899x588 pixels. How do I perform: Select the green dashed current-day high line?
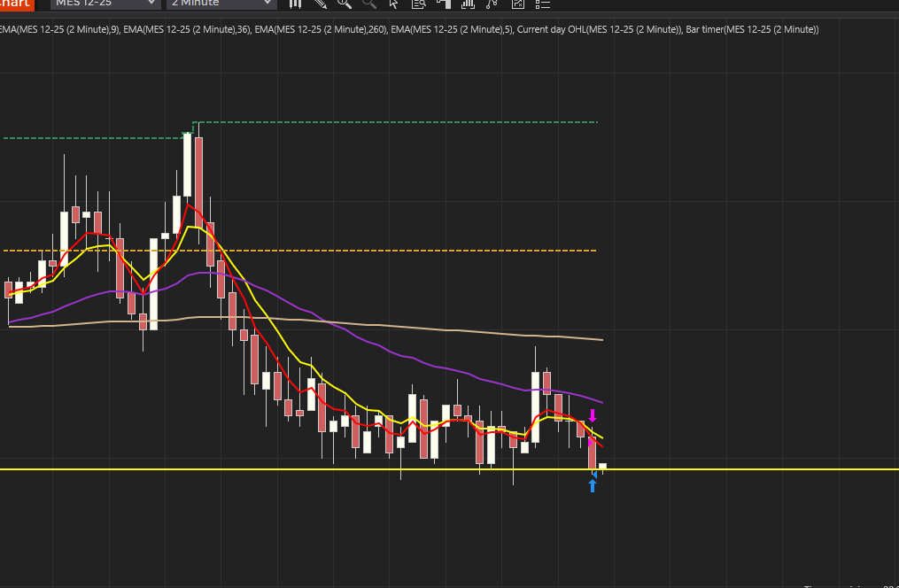[396, 122]
